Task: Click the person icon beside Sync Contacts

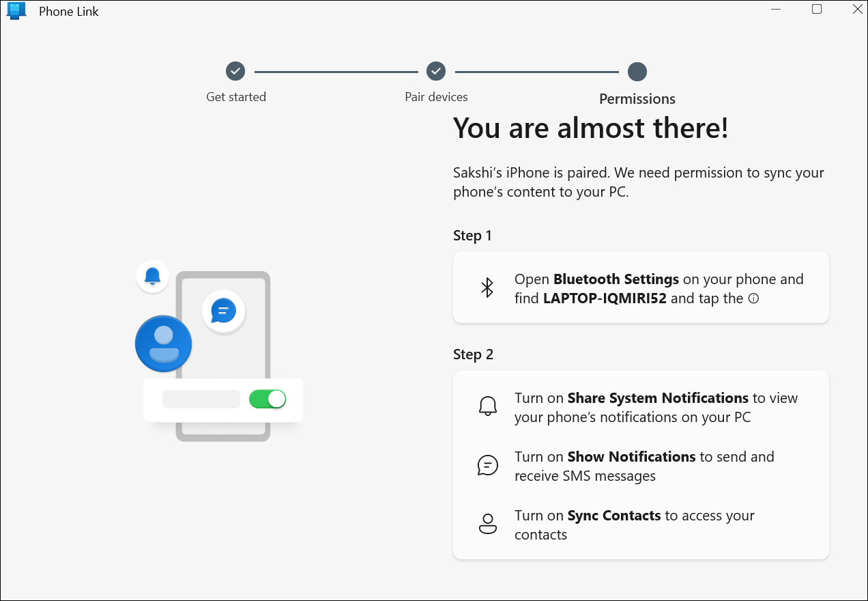Action: [487, 525]
